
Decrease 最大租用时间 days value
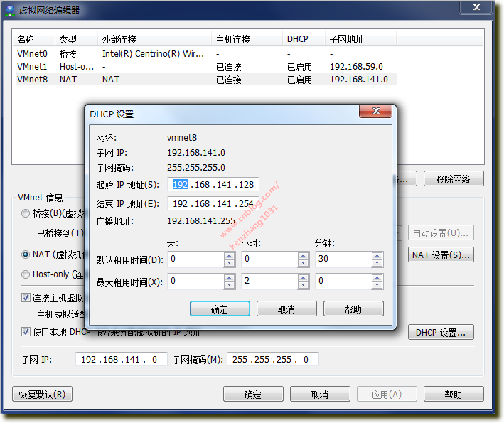tap(229, 285)
